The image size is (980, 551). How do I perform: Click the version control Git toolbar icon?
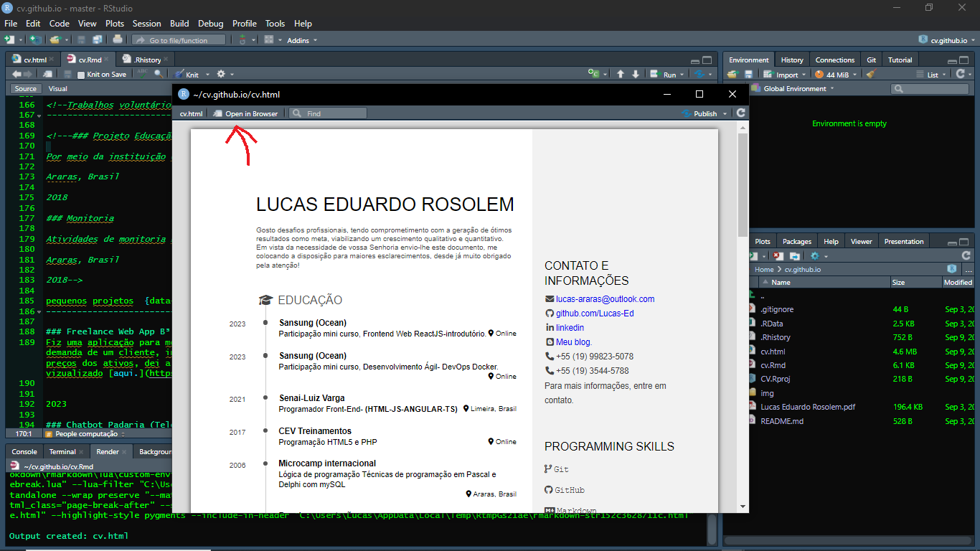pyautogui.click(x=243, y=40)
